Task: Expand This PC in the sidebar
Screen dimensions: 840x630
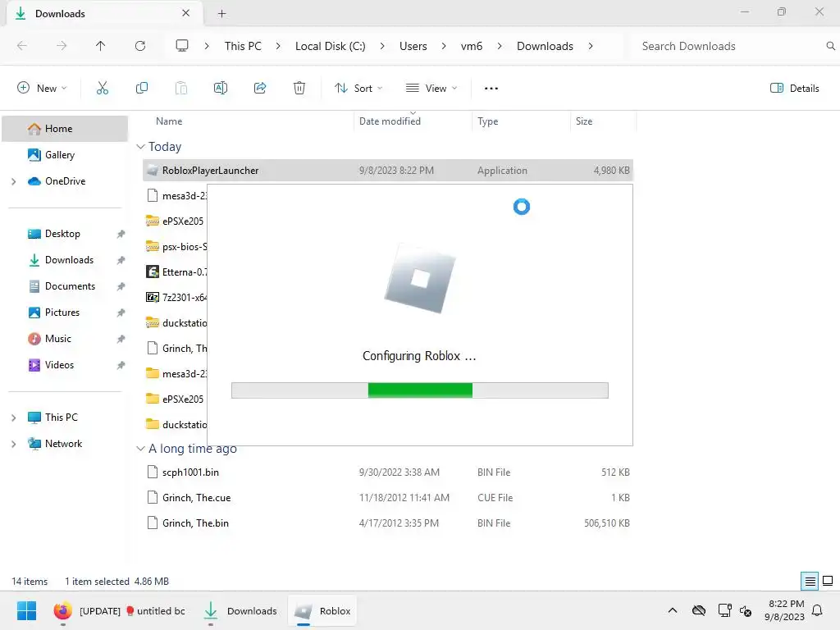Action: pos(13,418)
